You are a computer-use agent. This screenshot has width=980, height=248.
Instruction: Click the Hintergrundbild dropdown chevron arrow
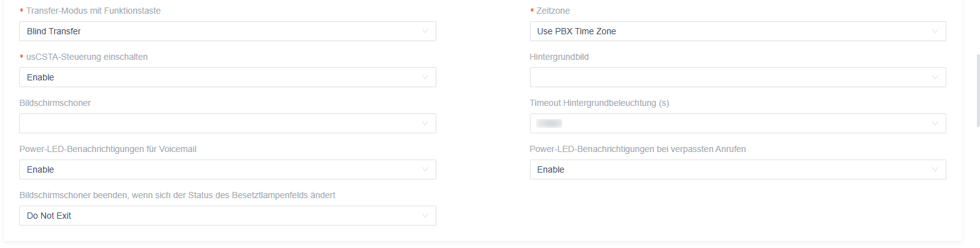pos(935,77)
